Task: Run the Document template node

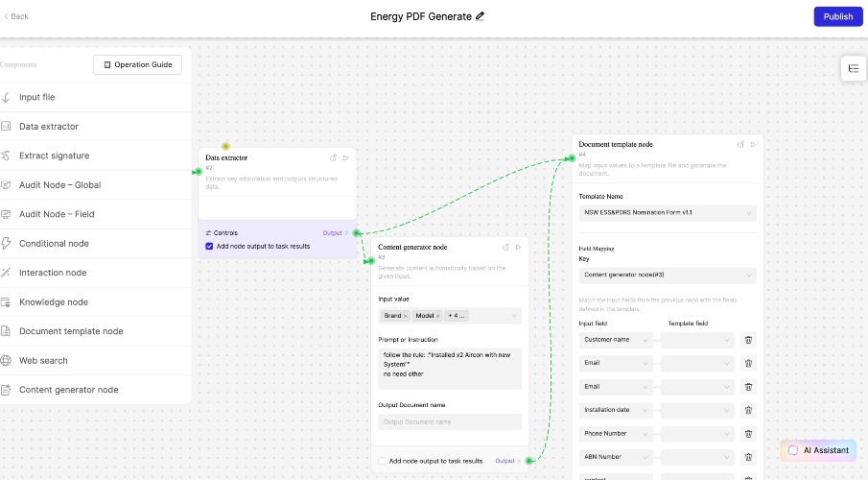Action: [x=753, y=144]
